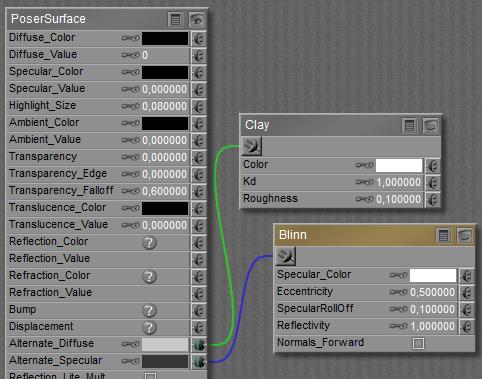The height and width of the screenshot is (379, 482).
Task: Click the Blinn Eccentricity plug connector
Action: 467,293
